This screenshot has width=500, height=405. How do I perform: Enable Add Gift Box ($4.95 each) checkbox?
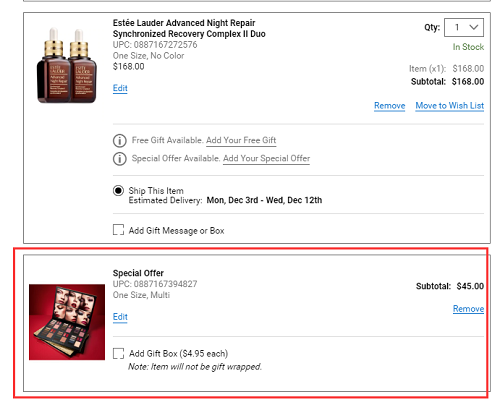point(118,353)
